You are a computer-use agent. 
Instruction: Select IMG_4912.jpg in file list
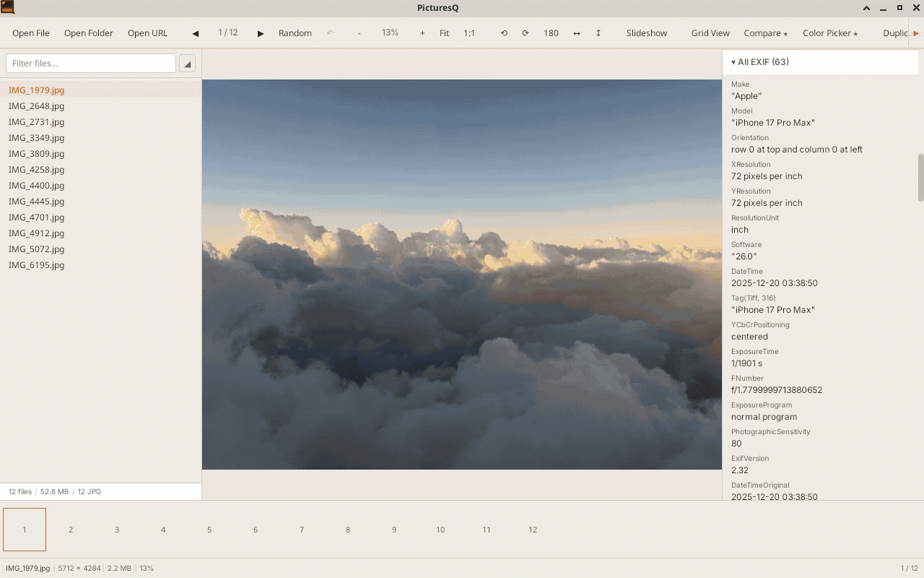click(100, 233)
